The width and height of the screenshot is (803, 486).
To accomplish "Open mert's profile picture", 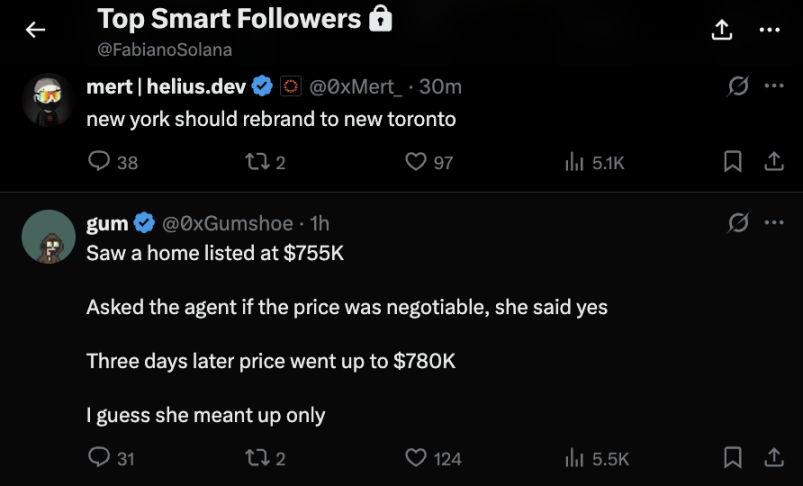I will [48, 100].
